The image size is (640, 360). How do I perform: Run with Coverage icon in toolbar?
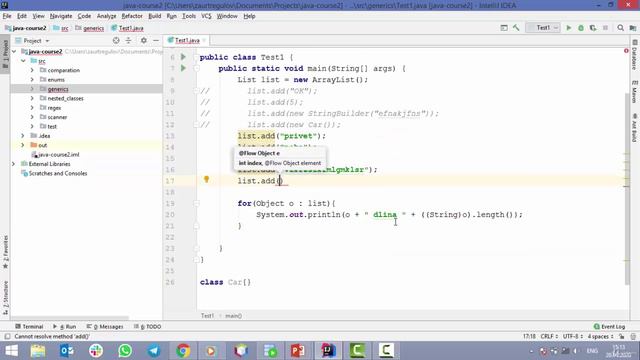click(593, 28)
